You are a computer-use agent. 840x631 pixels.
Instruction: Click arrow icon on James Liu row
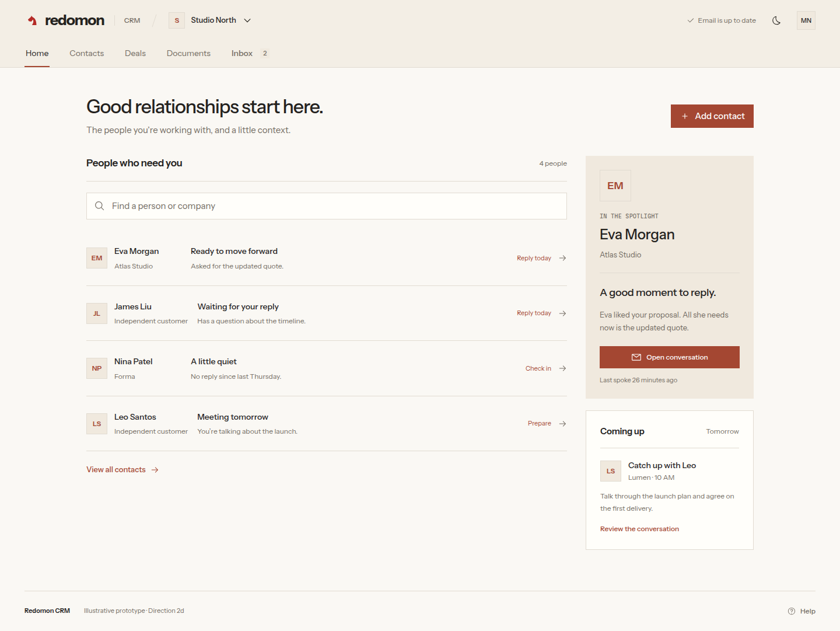[562, 313]
